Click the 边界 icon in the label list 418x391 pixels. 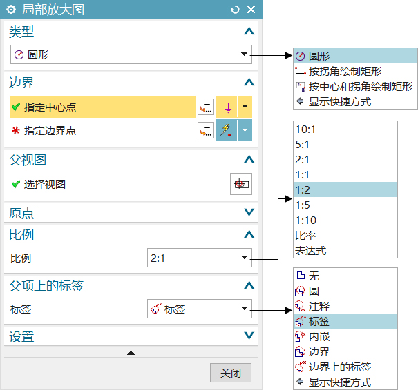(300, 352)
